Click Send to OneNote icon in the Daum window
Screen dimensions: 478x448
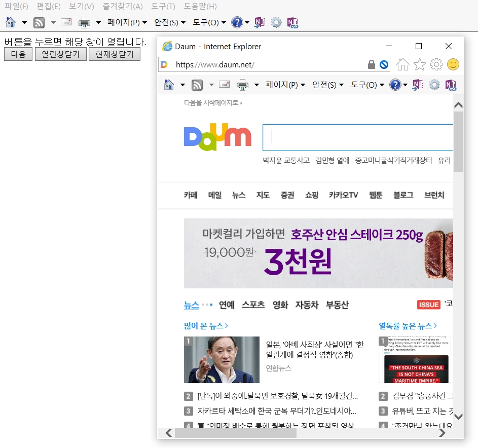click(x=418, y=85)
